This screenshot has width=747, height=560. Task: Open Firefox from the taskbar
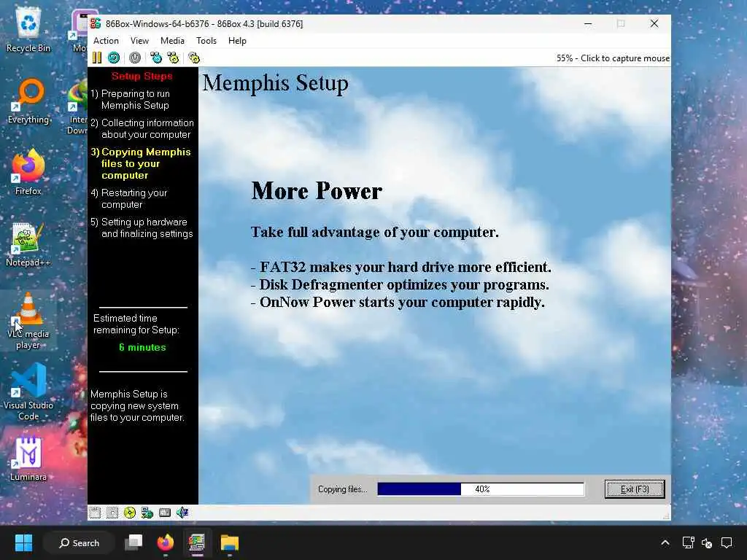[166, 542]
